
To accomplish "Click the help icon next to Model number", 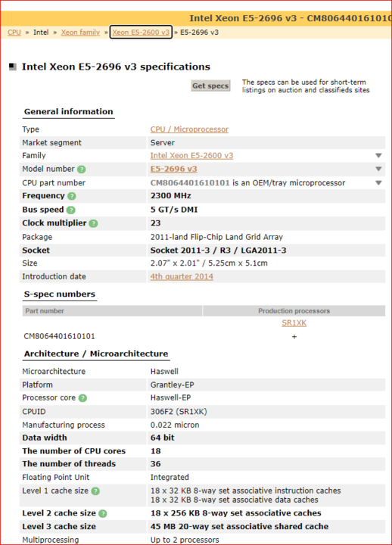I will 81,170.
